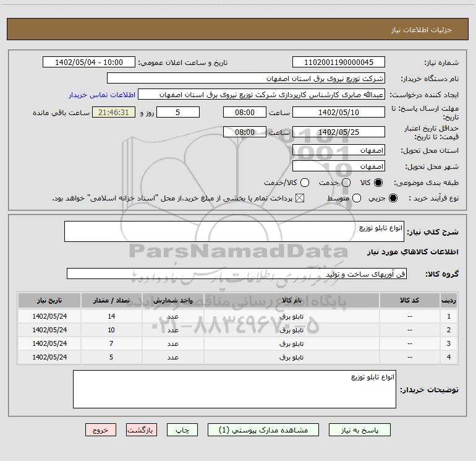Click the response deadline date 1402/05/10 field
This screenshot has height=461, width=476.
coord(339,112)
